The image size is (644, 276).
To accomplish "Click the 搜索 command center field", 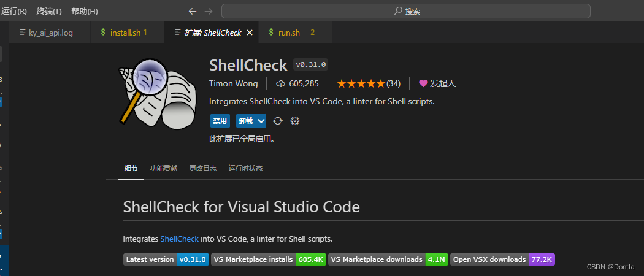I will pos(406,11).
